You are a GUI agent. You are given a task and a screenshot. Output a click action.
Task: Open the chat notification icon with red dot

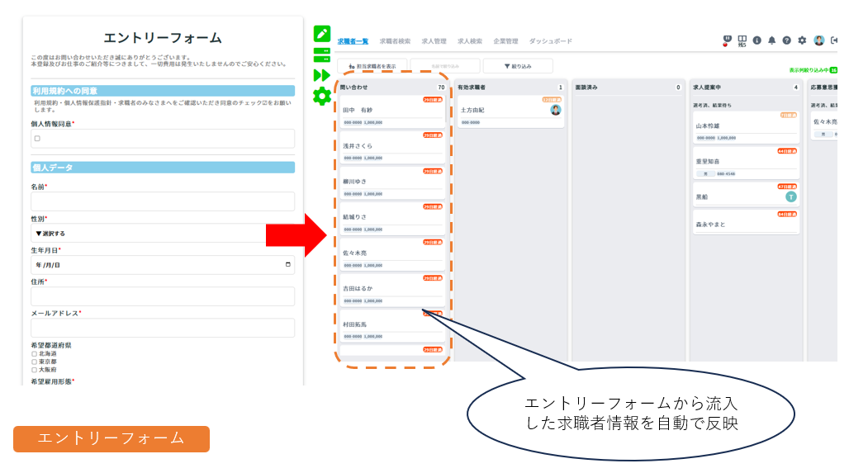(727, 40)
